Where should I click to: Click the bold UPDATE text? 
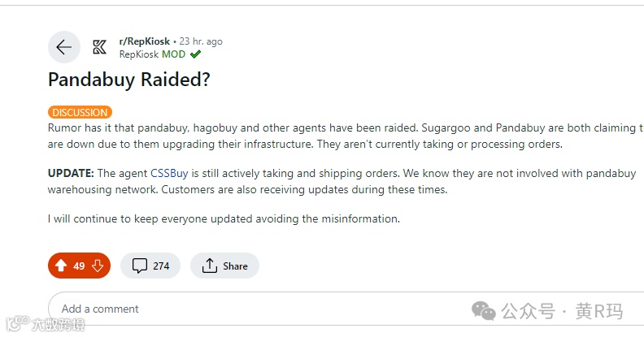71,174
